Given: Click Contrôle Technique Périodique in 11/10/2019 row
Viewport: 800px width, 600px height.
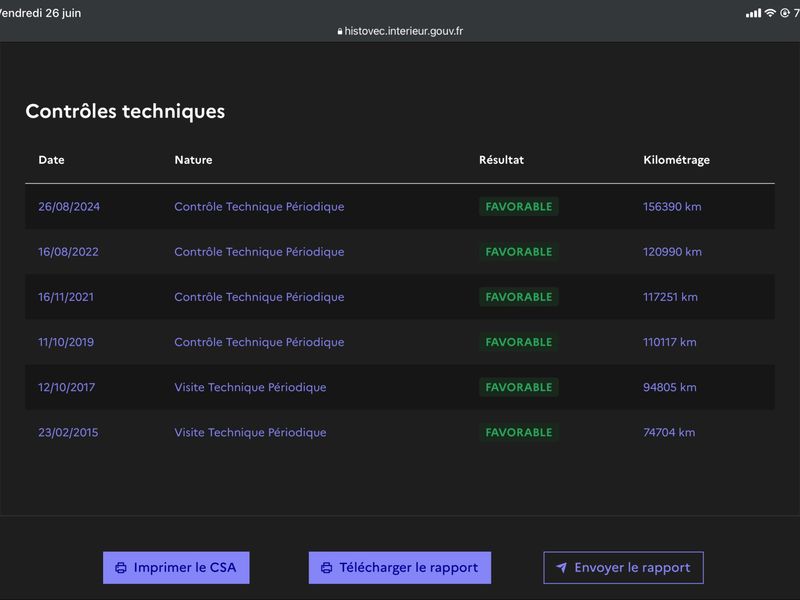Looking at the screenshot, I should (x=259, y=342).
